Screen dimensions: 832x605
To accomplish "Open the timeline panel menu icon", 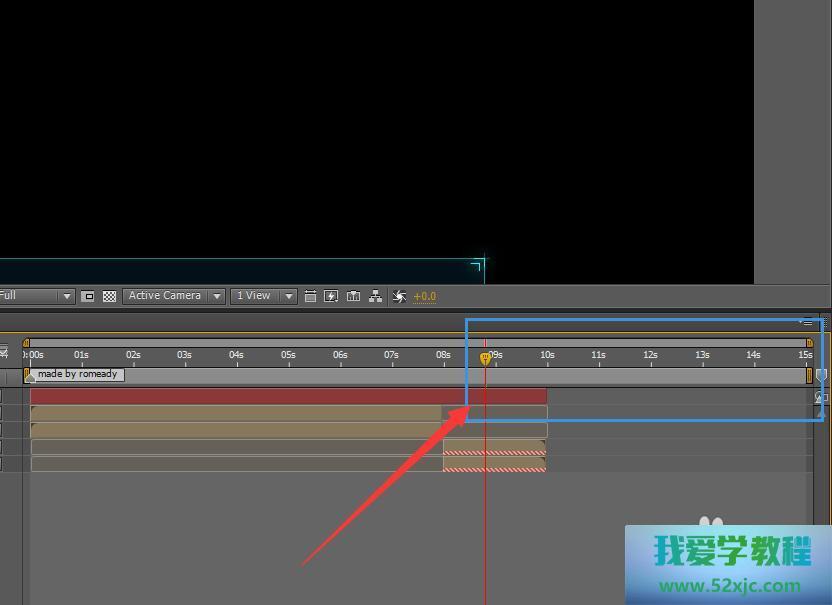I will (807, 322).
